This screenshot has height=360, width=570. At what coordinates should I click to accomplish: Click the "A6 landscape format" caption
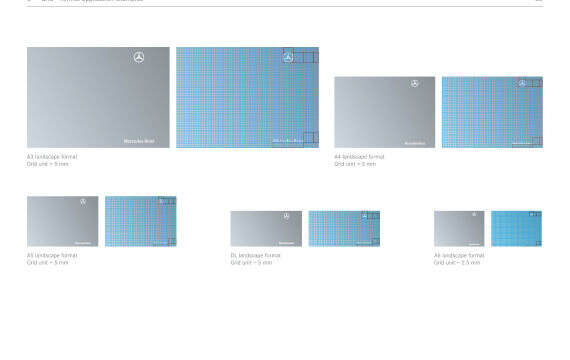459,255
